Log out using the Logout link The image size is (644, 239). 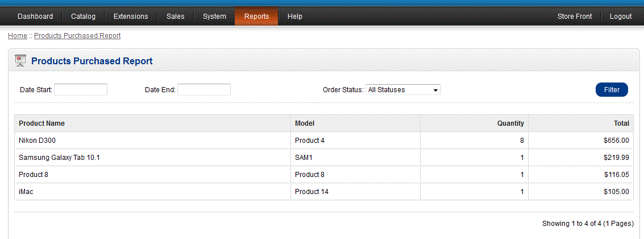pyautogui.click(x=621, y=17)
